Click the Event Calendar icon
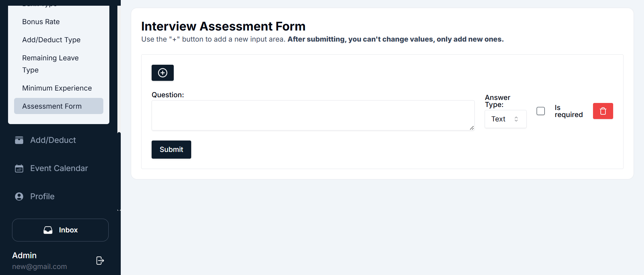The height and width of the screenshot is (275, 644). pos(19,168)
